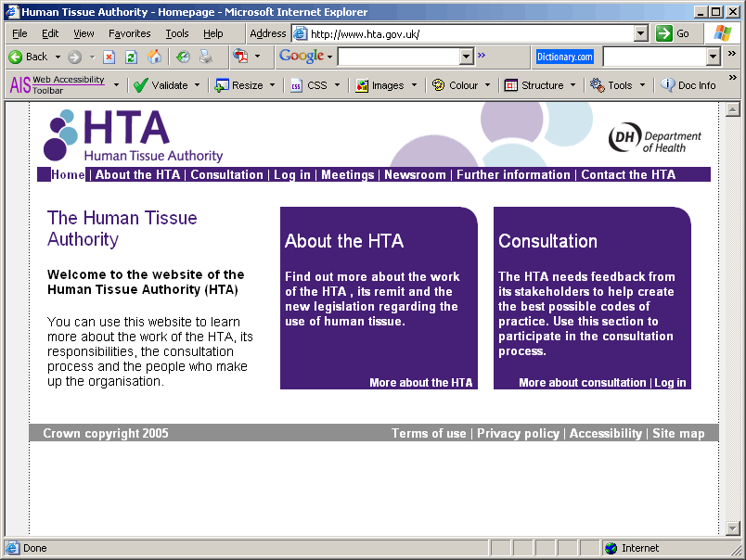This screenshot has height=560, width=746.
Task: Click the Resize window icon
Action: click(x=222, y=85)
